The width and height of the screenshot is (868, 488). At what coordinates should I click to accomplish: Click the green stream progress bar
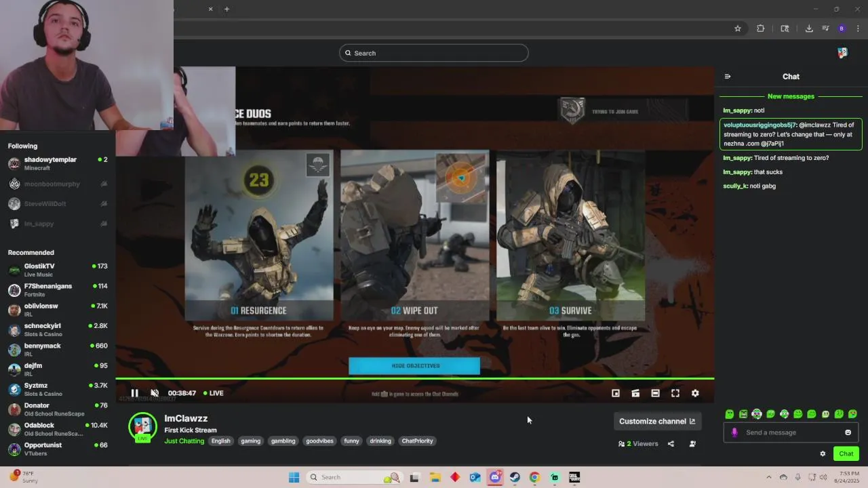pyautogui.click(x=414, y=378)
